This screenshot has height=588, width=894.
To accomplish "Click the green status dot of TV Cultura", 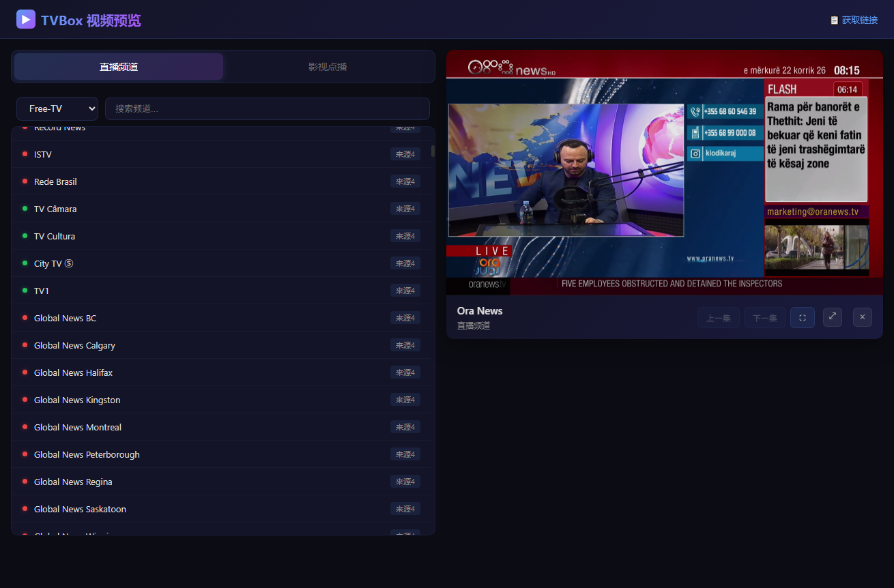I will [x=25, y=236].
